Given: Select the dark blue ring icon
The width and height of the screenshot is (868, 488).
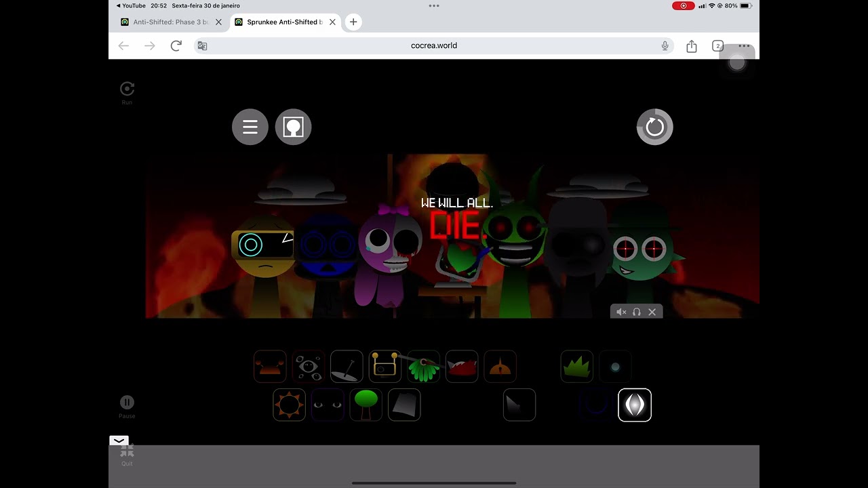Looking at the screenshot, I should pyautogui.click(x=596, y=405).
